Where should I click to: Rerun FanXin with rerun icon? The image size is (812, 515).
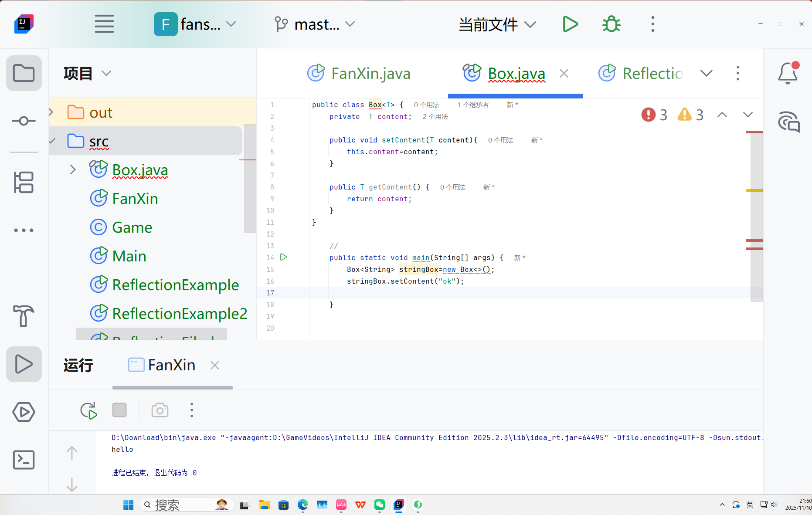pos(89,410)
